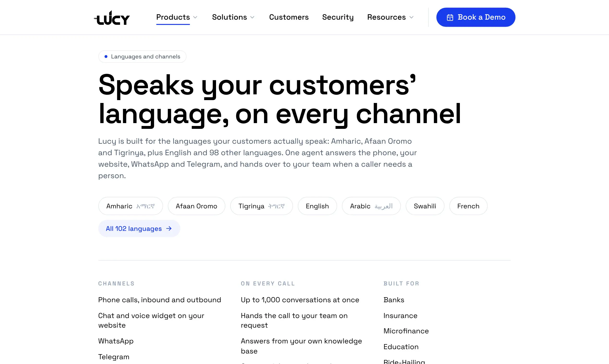The image size is (609, 364).
Task: Click 'Answers from your own knowledge base'
Action: pos(301,346)
